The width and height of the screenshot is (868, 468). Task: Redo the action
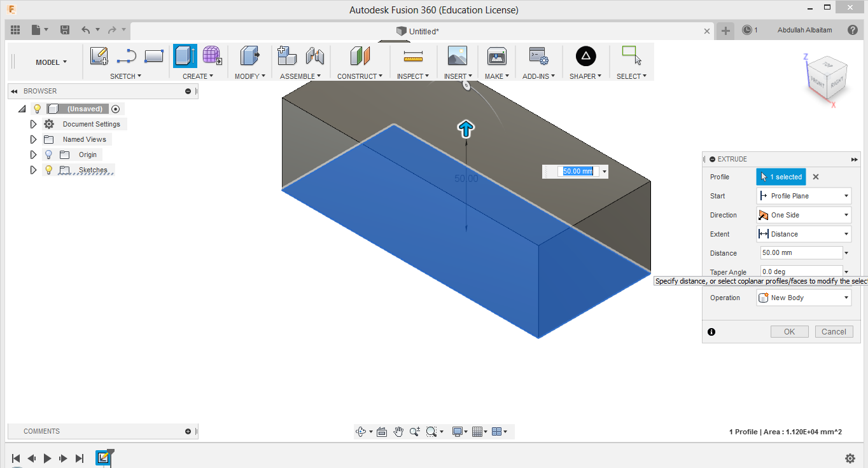112,30
